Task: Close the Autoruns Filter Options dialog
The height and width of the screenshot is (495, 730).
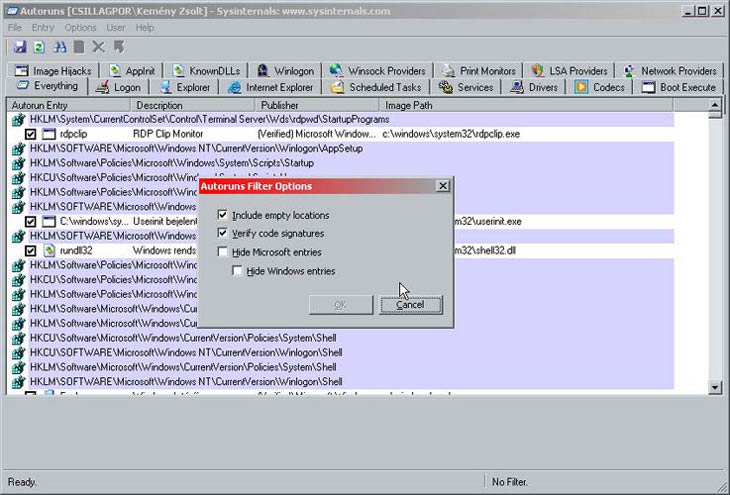Action: (x=443, y=186)
